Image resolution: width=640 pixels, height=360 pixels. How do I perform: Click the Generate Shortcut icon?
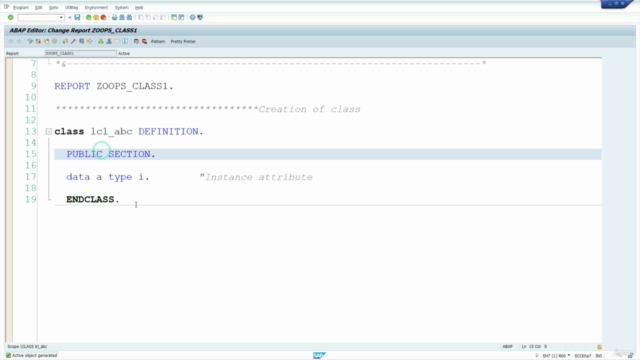pos(181,18)
